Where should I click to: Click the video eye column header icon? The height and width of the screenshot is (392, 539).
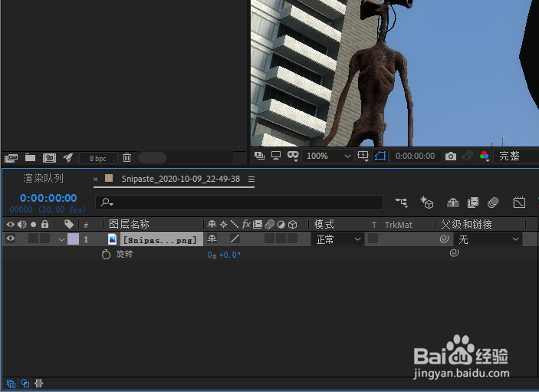pos(11,225)
